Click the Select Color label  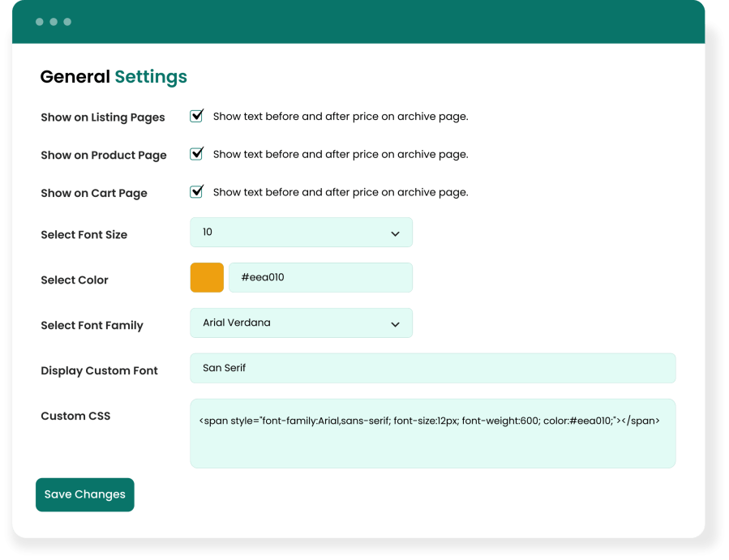(75, 280)
